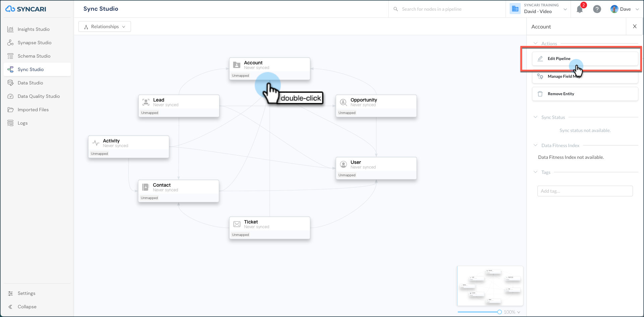
Task: Select the Activity entity node
Action: 129,147
